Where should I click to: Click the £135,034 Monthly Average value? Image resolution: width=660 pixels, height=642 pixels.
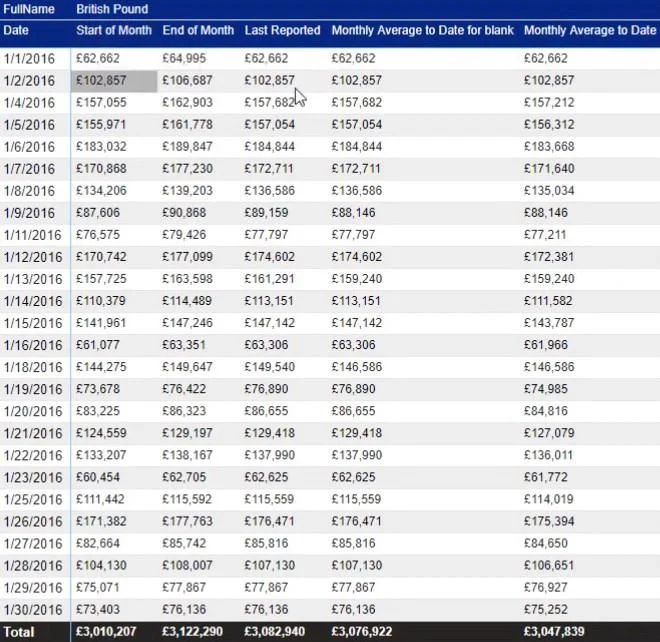(549, 190)
